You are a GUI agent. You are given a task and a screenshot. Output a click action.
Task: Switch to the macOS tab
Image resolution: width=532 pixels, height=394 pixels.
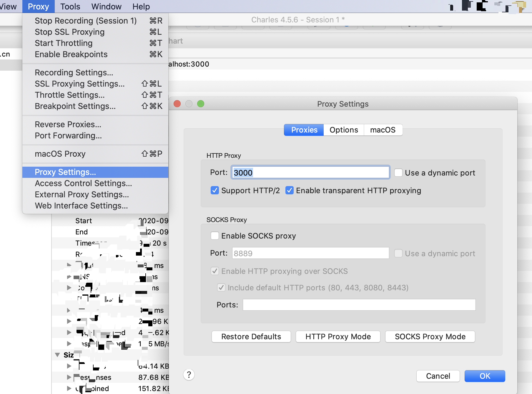click(383, 130)
